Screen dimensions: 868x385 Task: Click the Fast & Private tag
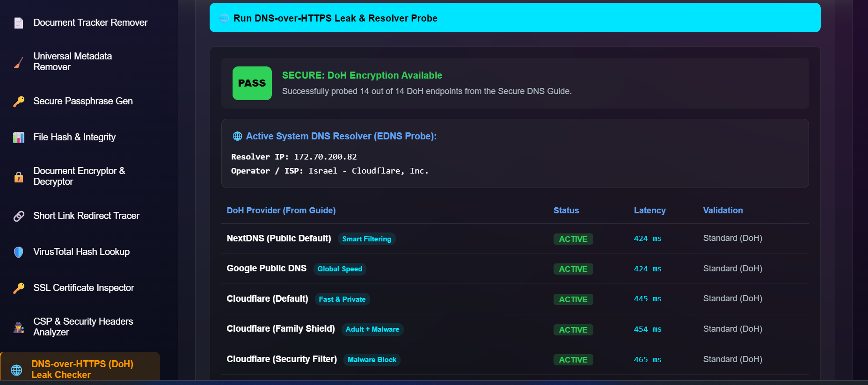tap(342, 299)
